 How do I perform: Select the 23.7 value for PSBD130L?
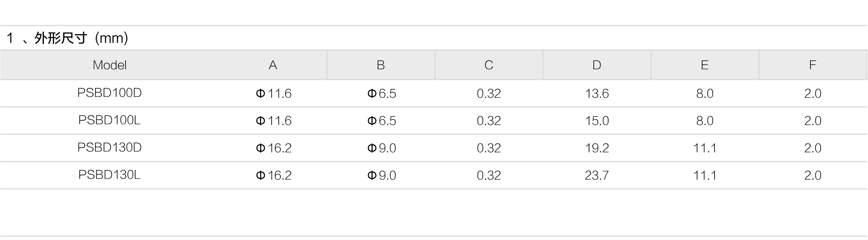point(597,175)
